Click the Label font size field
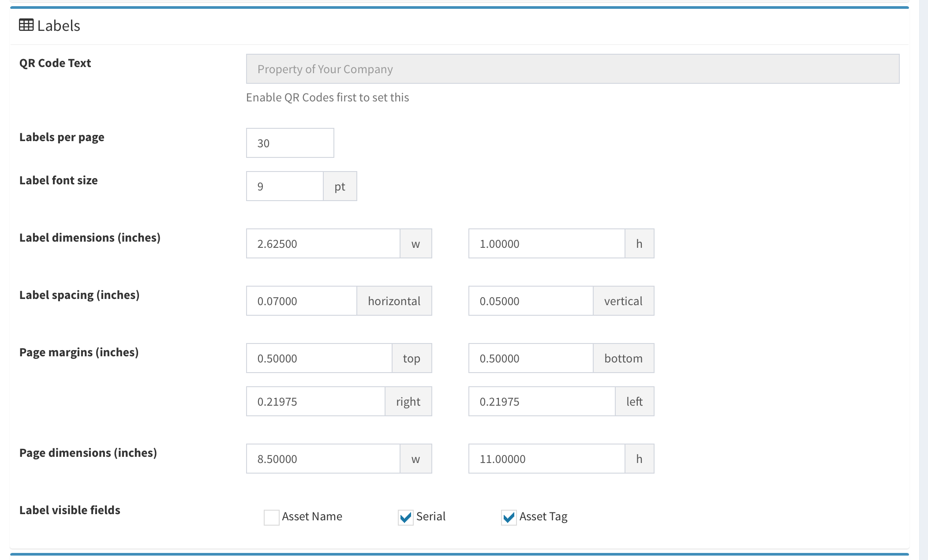 [x=284, y=186]
